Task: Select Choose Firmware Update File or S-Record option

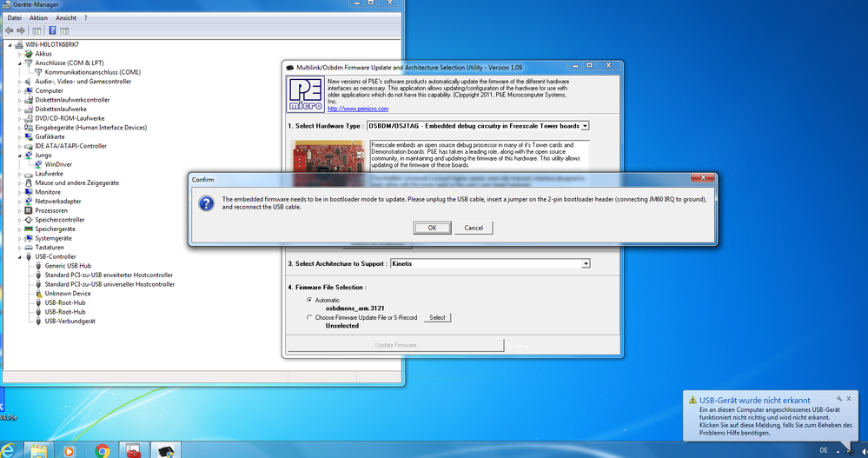Action: [x=309, y=317]
